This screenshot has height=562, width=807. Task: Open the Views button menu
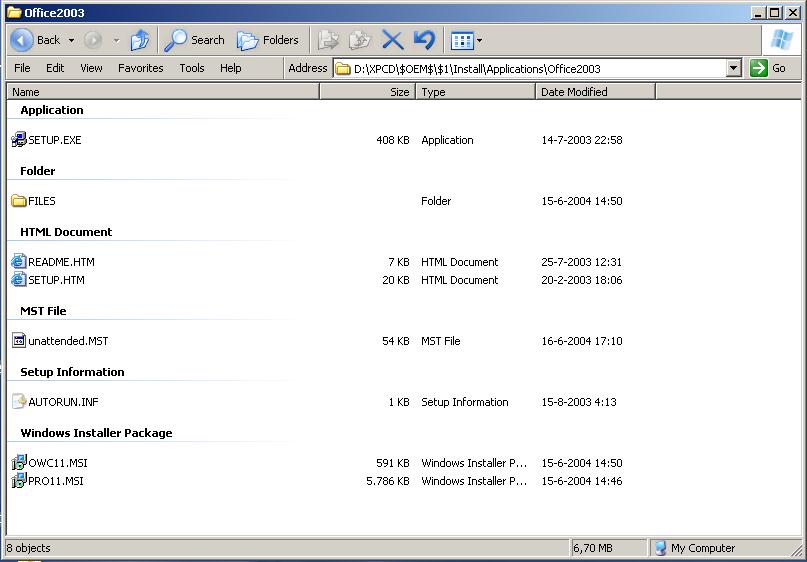click(466, 40)
